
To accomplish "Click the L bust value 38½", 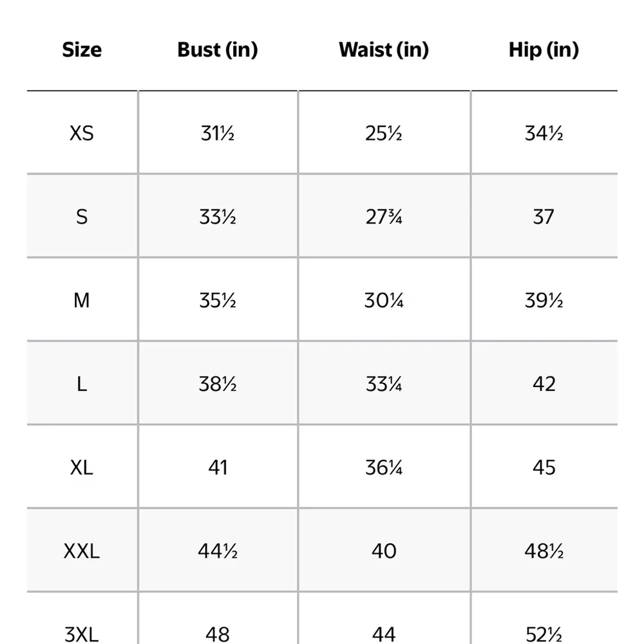I will [218, 384].
